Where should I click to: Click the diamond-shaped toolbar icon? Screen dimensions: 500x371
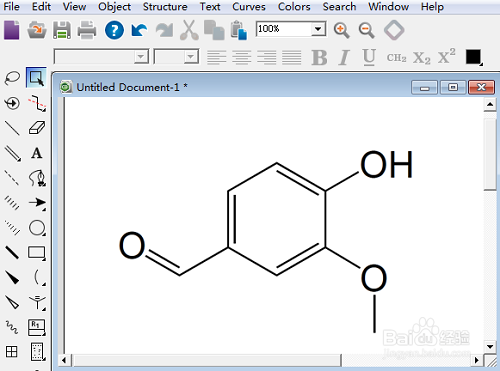394,30
